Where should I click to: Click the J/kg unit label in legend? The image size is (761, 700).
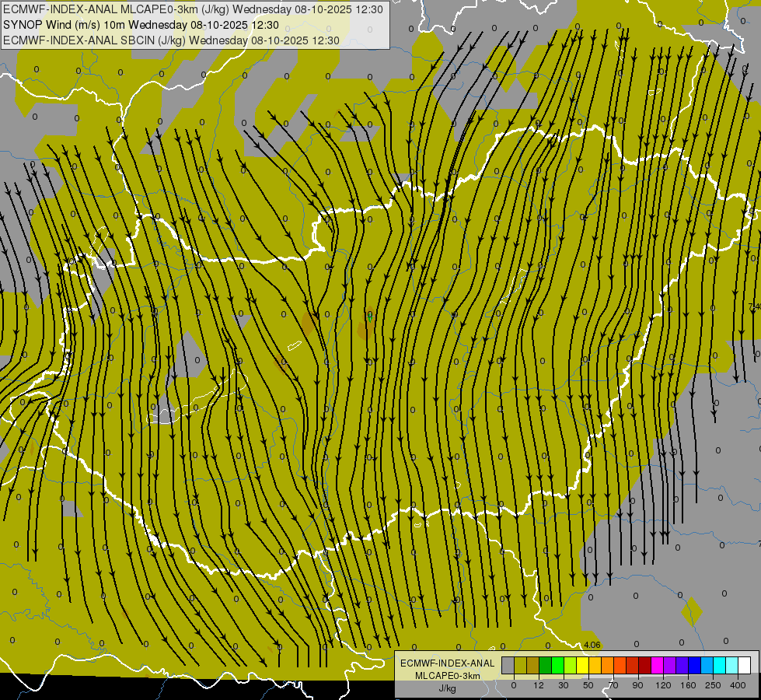pyautogui.click(x=448, y=688)
